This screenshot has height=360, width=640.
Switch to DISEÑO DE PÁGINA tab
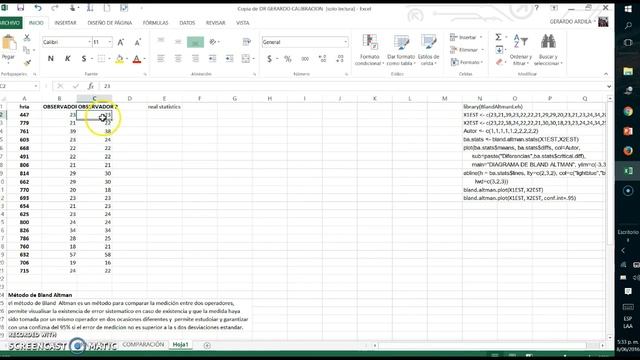[109, 23]
